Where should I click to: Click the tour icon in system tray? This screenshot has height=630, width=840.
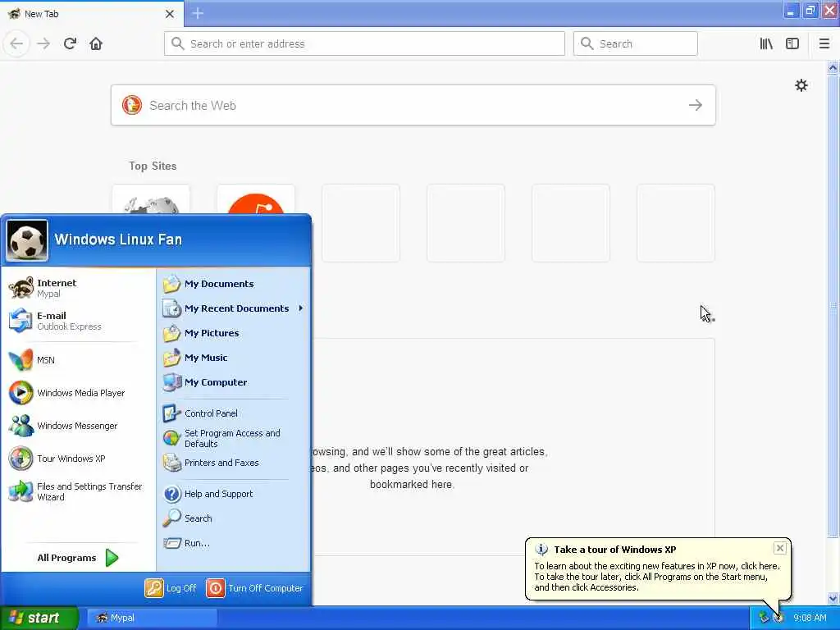[778, 618]
